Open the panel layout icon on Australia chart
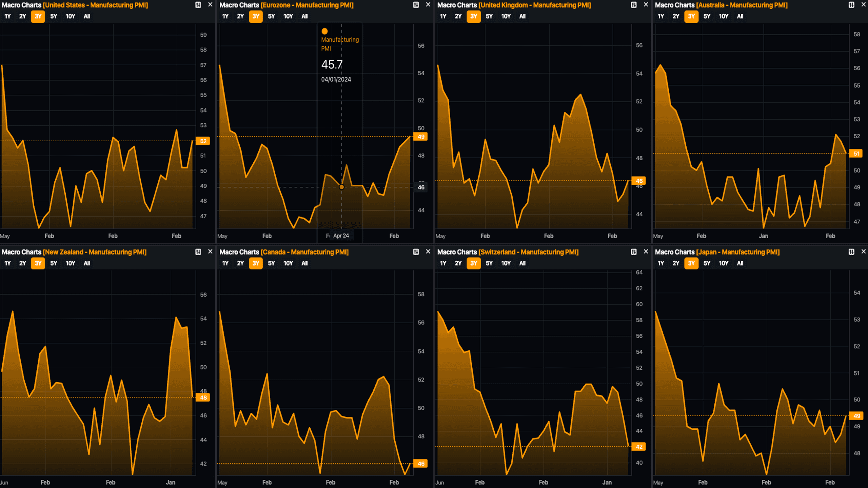 (851, 5)
